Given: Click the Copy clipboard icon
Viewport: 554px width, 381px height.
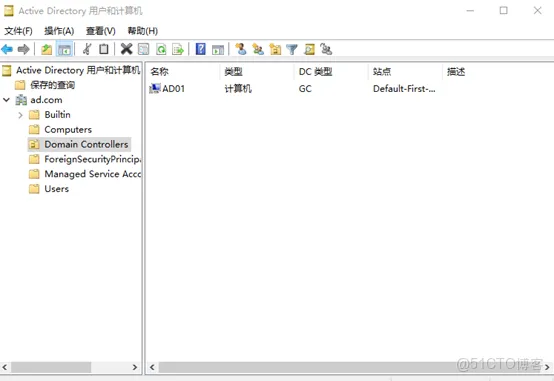Looking at the screenshot, I should click(104, 49).
